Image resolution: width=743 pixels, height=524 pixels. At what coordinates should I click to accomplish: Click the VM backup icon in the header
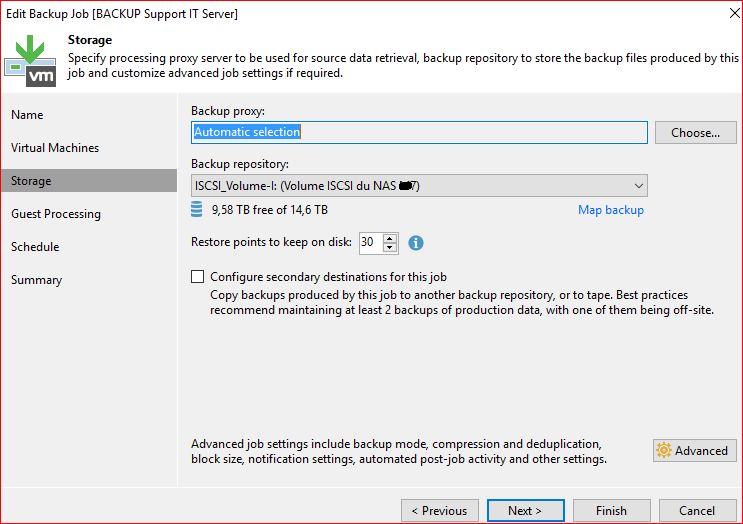(32, 61)
